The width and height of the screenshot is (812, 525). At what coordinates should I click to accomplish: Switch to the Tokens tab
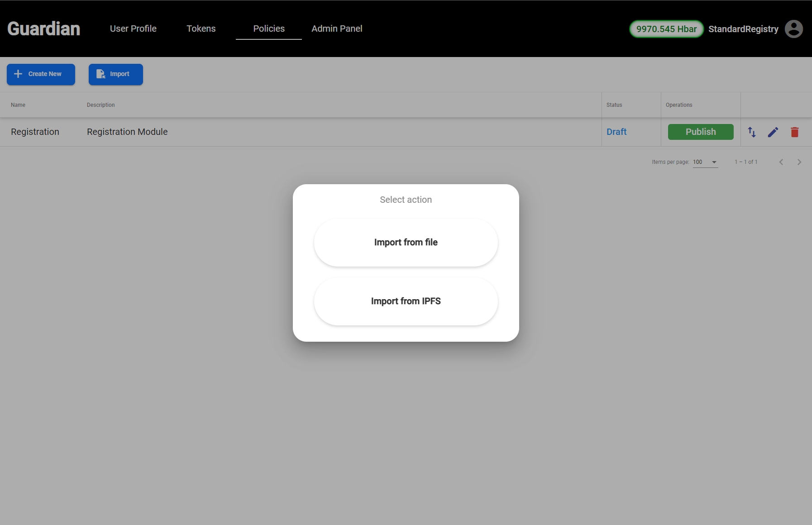click(201, 29)
